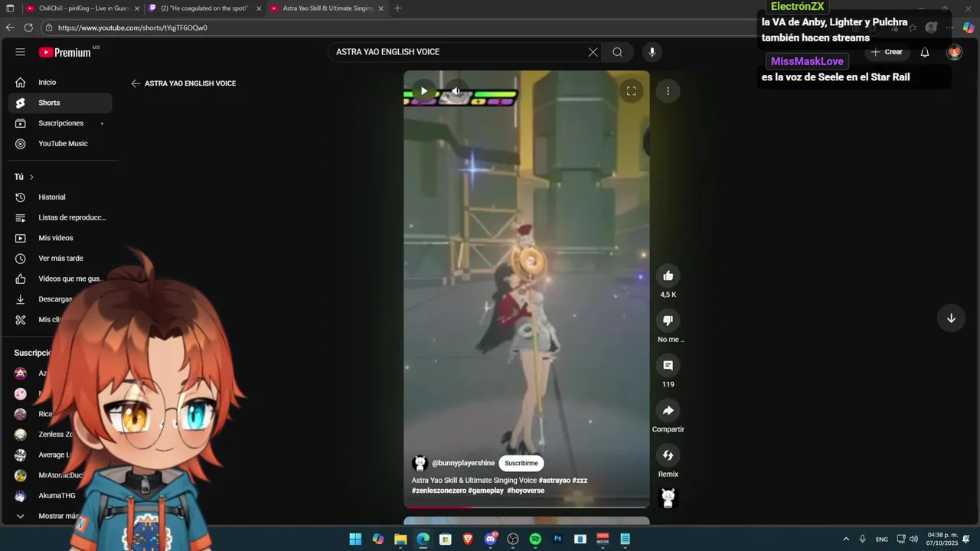Screen dimensions: 980x551
Task: Mute the Short's volume
Action: 456,91
